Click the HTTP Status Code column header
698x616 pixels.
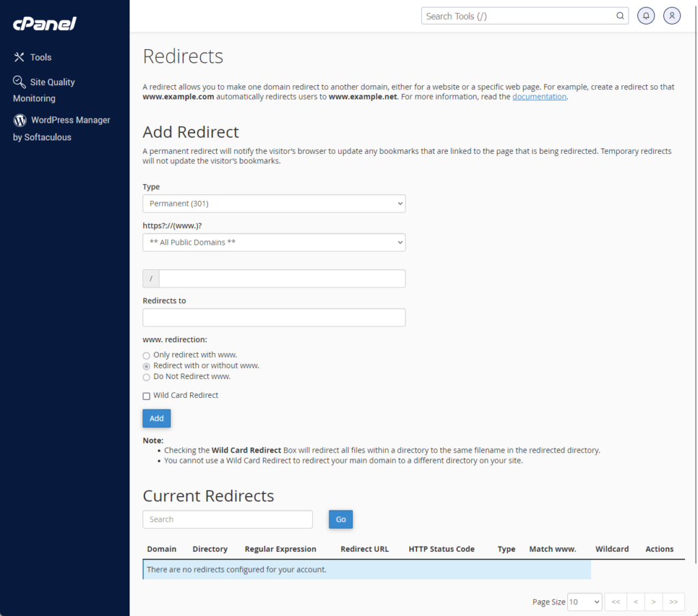(441, 549)
